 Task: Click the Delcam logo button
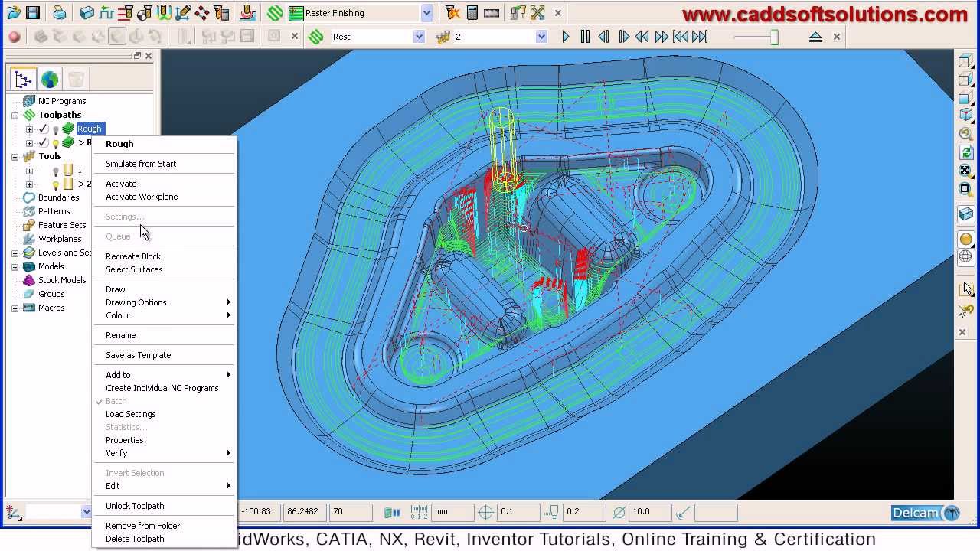tap(926, 513)
